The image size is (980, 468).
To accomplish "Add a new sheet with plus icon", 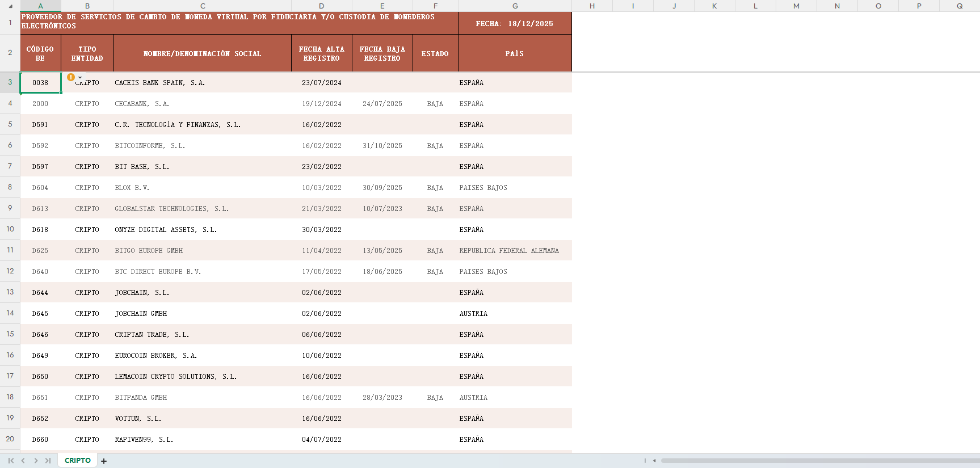I will (x=104, y=461).
